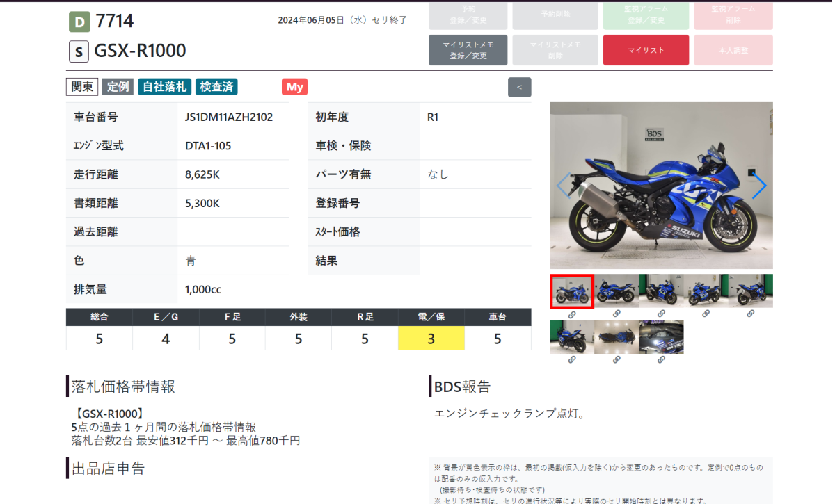Viewport: 835px width, 504px height.
Task: Open link icon under top-down view thumbnail
Action: pyautogui.click(x=617, y=359)
